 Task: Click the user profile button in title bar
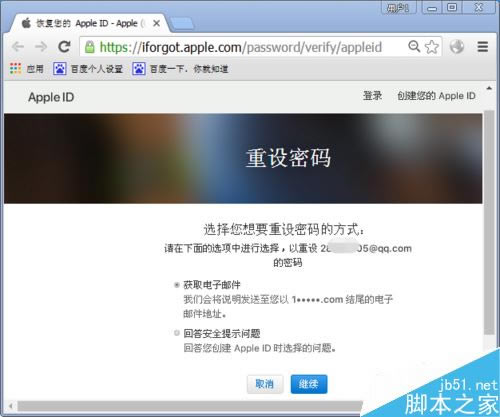(399, 7)
